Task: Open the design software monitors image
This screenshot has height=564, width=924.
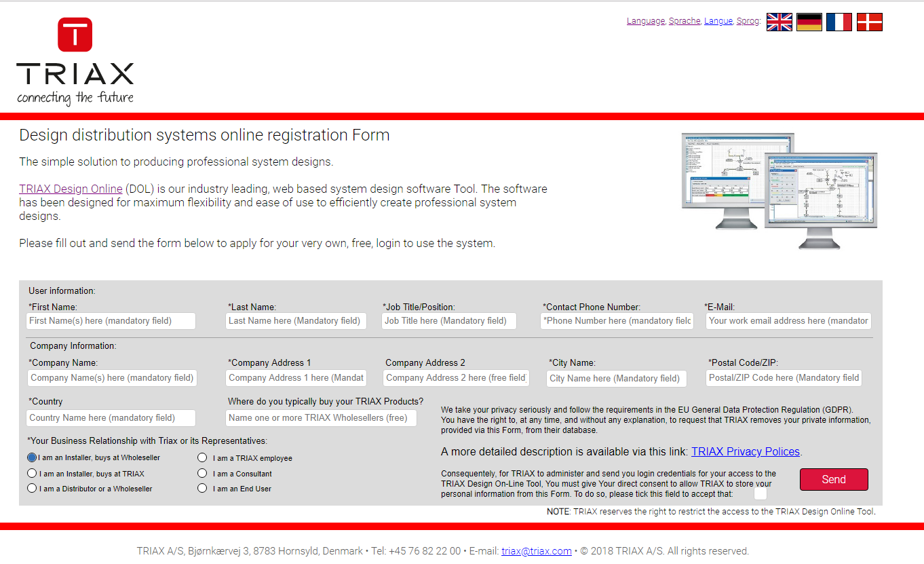Action: pyautogui.click(x=779, y=191)
